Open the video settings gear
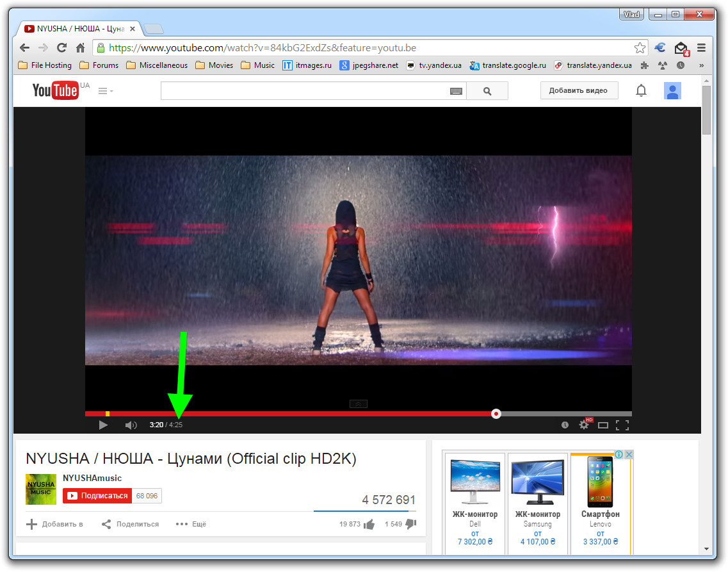The image size is (728, 572). point(584,425)
